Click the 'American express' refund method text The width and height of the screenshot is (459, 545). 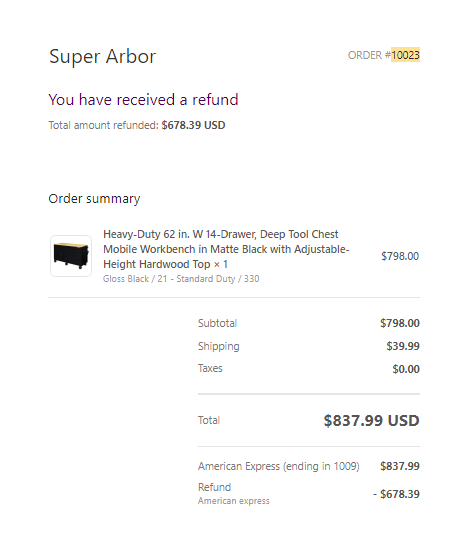(x=233, y=501)
